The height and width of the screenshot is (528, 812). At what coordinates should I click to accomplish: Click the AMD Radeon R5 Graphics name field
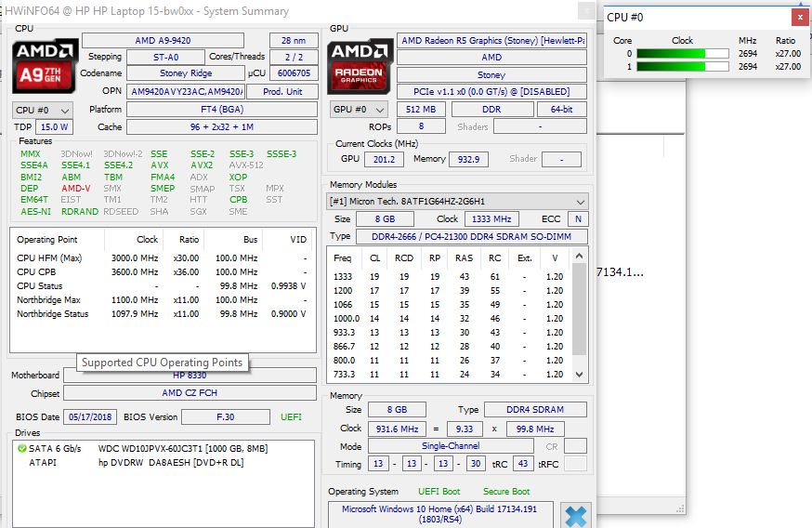pyautogui.click(x=492, y=40)
